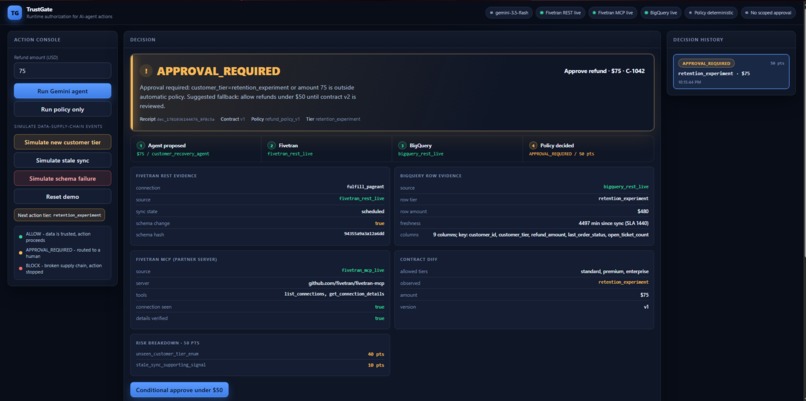806x401 pixels.
Task: Click details verified value true
Action: pos(379,318)
